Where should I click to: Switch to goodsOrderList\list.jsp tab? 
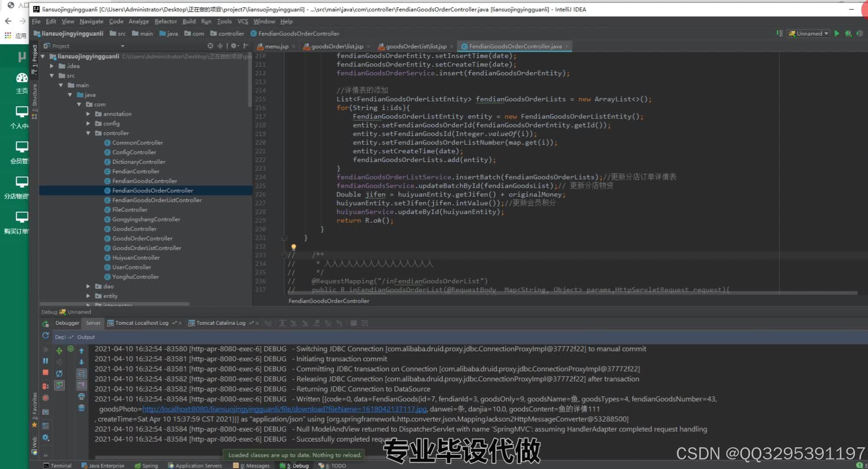click(x=416, y=46)
